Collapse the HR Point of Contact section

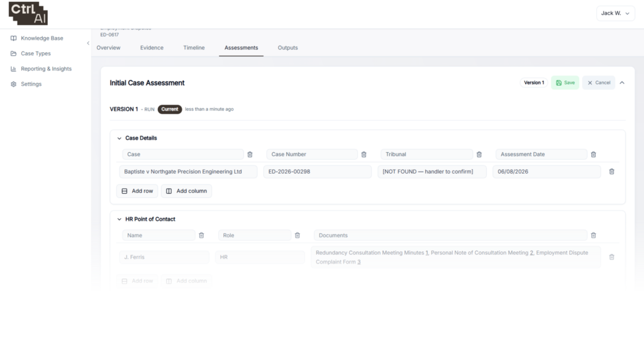(x=119, y=219)
